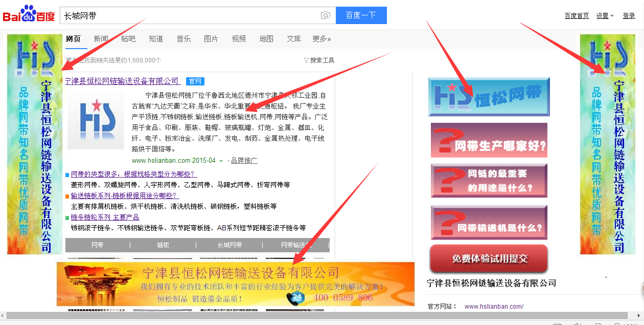Open the 地图 tab

click(x=266, y=39)
